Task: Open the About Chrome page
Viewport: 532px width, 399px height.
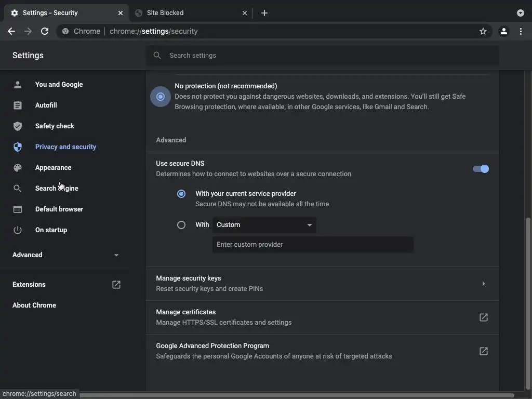Action: [34, 305]
